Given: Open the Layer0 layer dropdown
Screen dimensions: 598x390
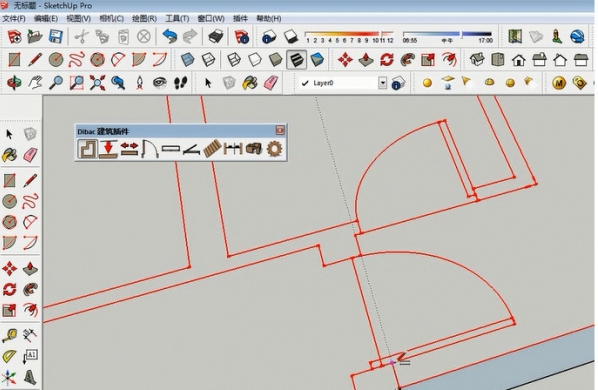Looking at the screenshot, I should 382,83.
